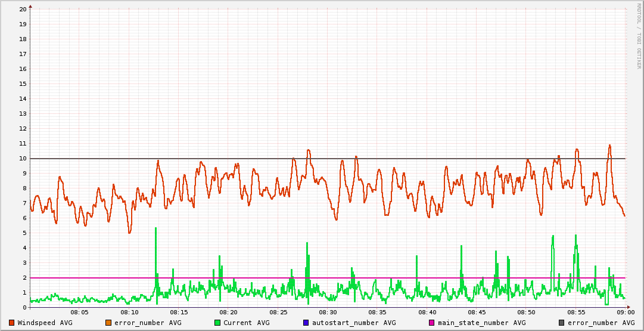
Task: Click the 5 value on the y-axis
Action: click(x=24, y=233)
